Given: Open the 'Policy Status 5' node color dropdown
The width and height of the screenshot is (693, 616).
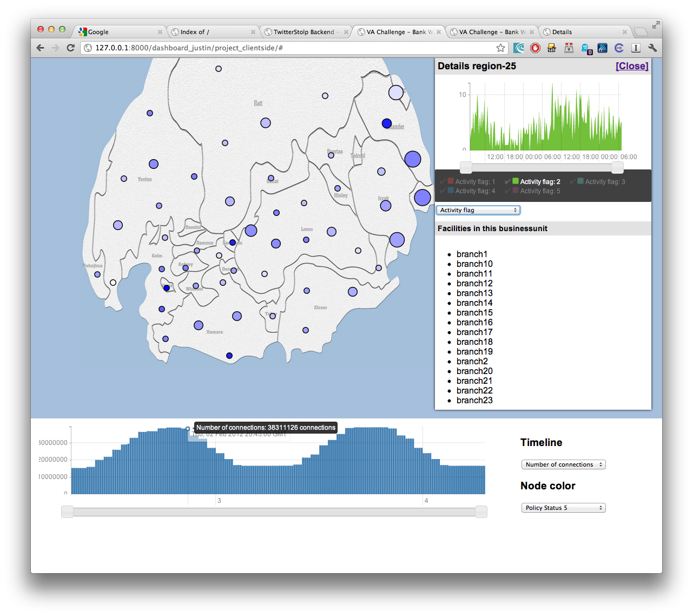Looking at the screenshot, I should point(563,508).
